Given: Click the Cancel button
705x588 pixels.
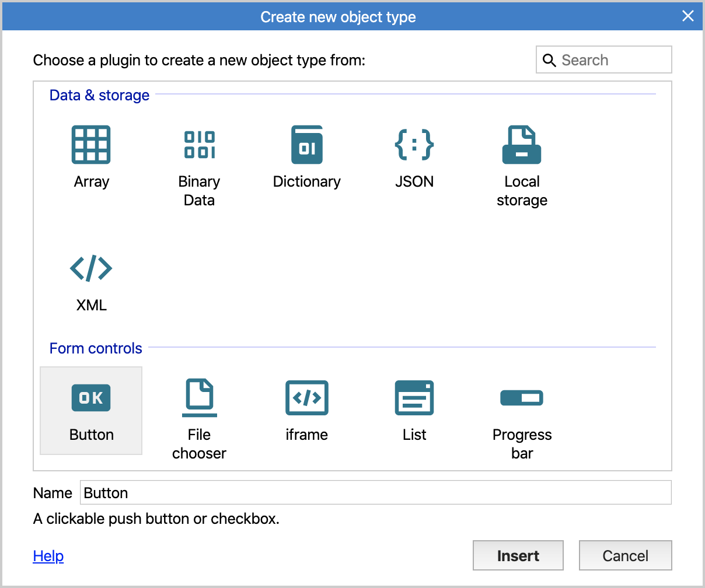Looking at the screenshot, I should [626, 555].
